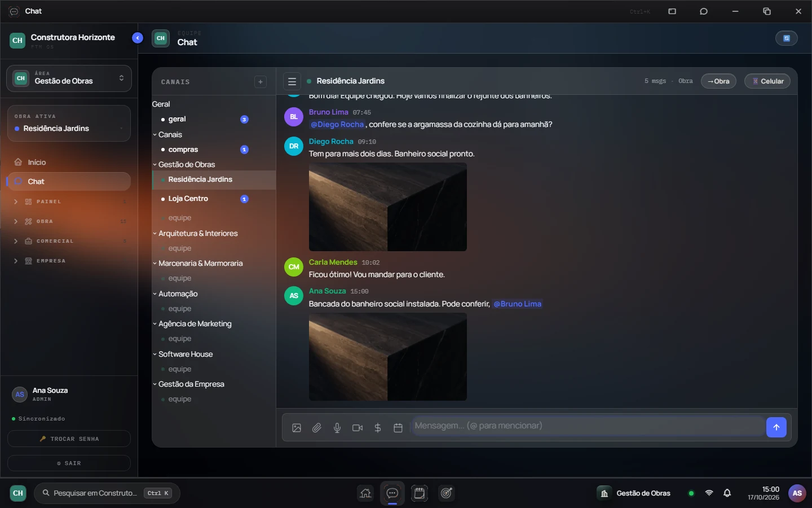Click the speech bubble icon in title bar
Screen dimensions: 812x508
[x=704, y=11]
